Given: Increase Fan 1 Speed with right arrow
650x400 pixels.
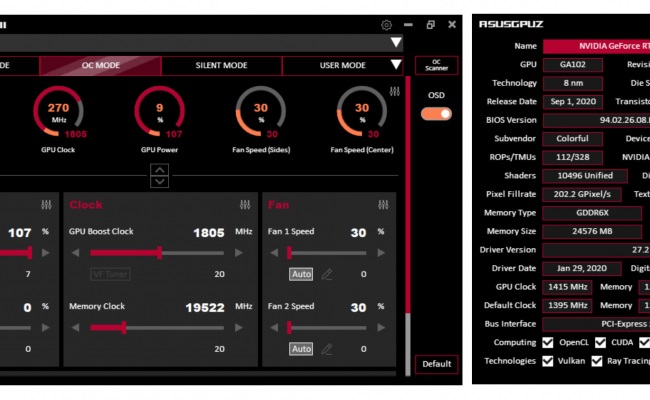Looking at the screenshot, I should [x=381, y=253].
